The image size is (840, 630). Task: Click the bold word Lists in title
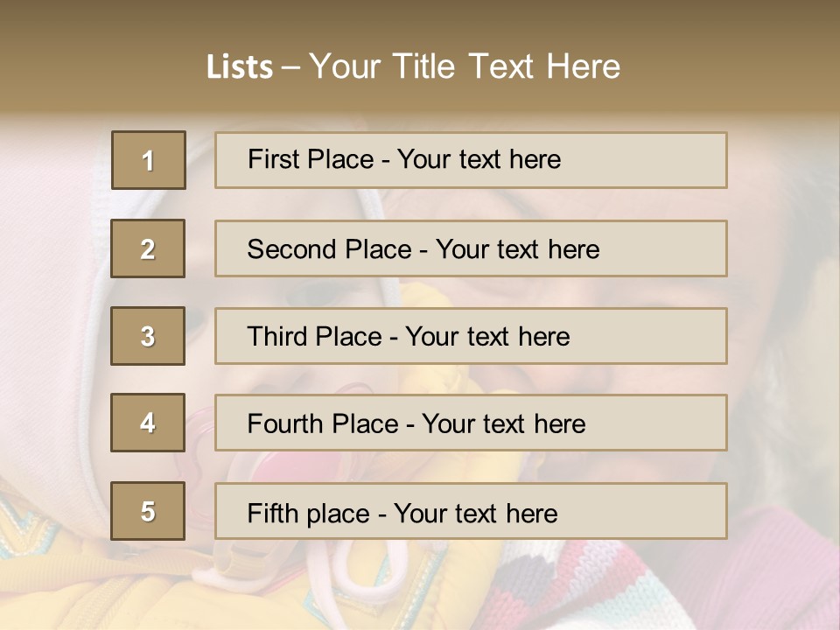pyautogui.click(x=239, y=66)
